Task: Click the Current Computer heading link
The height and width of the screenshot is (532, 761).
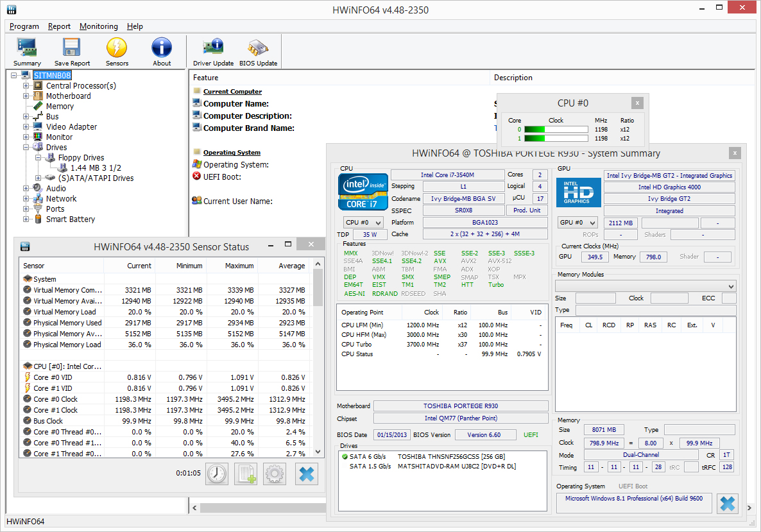Action: coord(232,91)
